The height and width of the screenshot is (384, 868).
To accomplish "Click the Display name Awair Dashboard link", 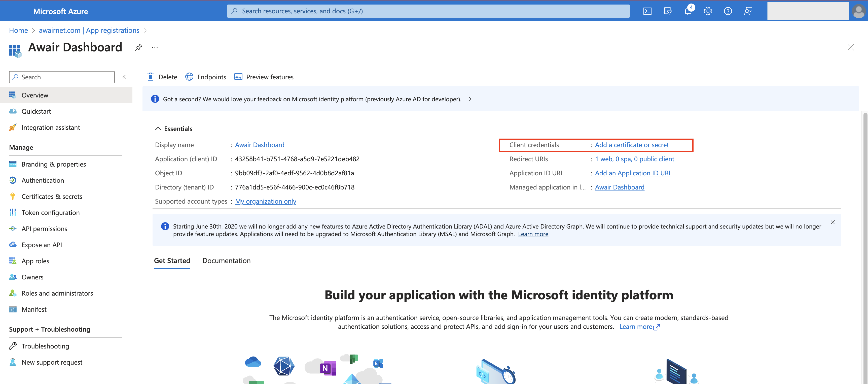I will 260,145.
